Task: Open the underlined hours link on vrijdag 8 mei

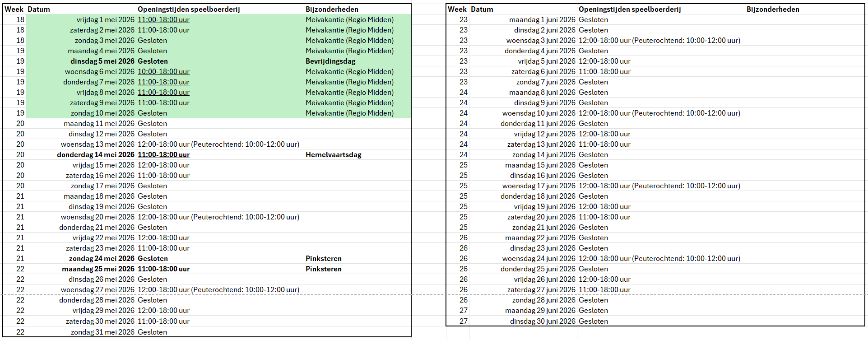Action: click(163, 93)
